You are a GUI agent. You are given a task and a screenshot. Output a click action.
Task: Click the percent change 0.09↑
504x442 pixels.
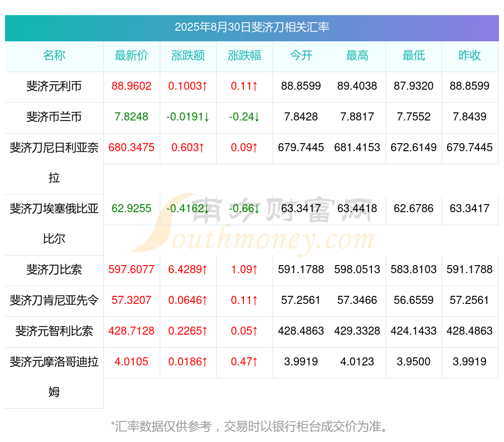tap(244, 147)
